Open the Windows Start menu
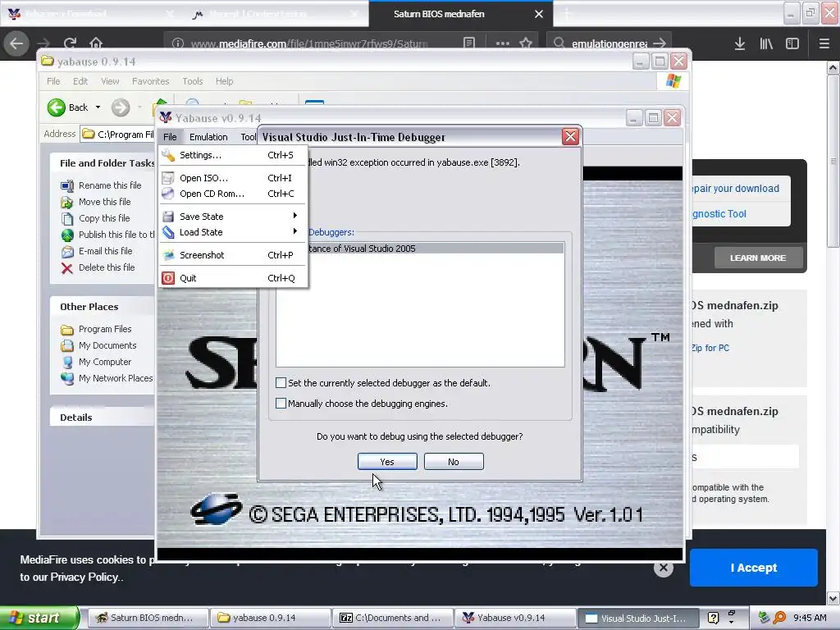The height and width of the screenshot is (630, 840). [39, 618]
